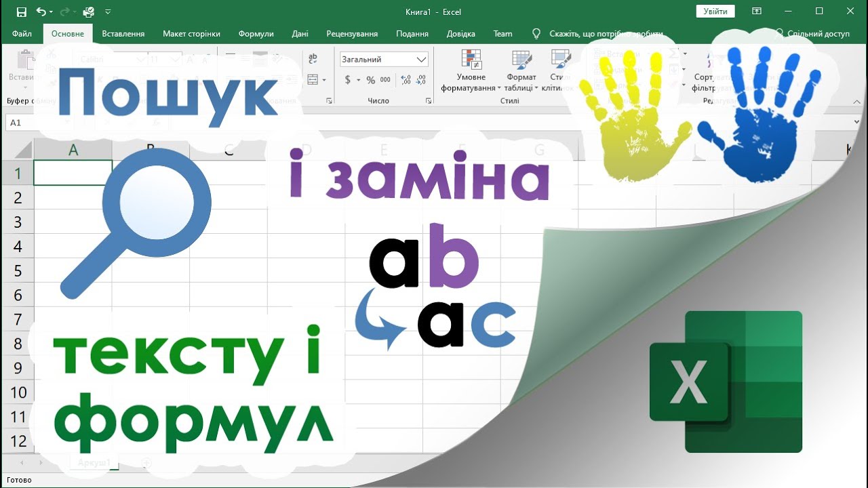Open Customize Quick Access Toolbar menu
The image size is (868, 488).
(108, 12)
